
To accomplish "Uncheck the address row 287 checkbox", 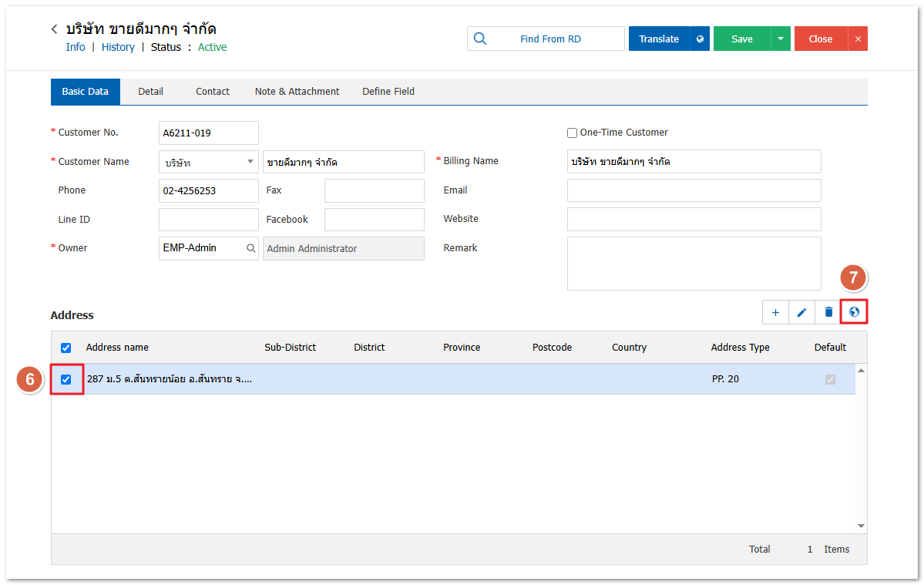I will coord(66,379).
